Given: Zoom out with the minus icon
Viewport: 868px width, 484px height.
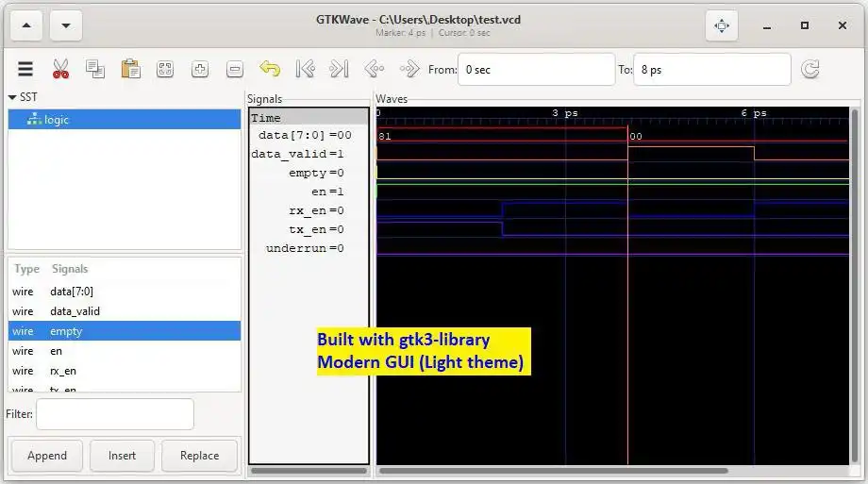Looking at the screenshot, I should [235, 69].
